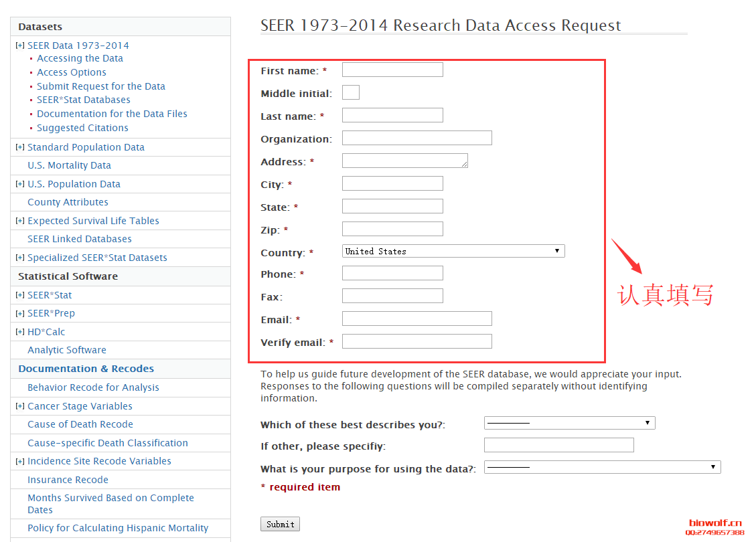Open U.S. Mortality Data link
This screenshot has width=756, height=542.
pyautogui.click(x=69, y=165)
